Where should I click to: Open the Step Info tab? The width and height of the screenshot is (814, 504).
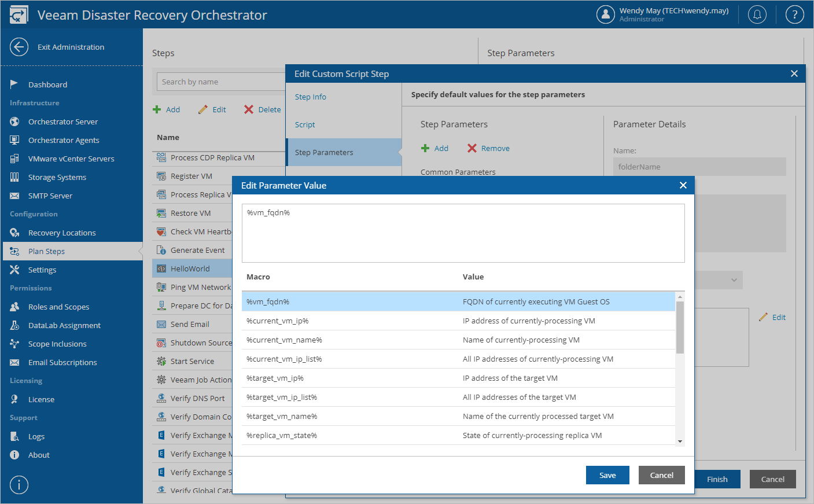[x=311, y=97]
